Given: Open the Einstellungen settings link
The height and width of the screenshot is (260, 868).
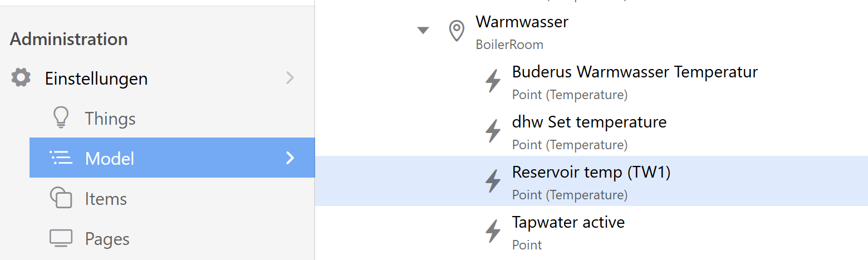Looking at the screenshot, I should [96, 79].
